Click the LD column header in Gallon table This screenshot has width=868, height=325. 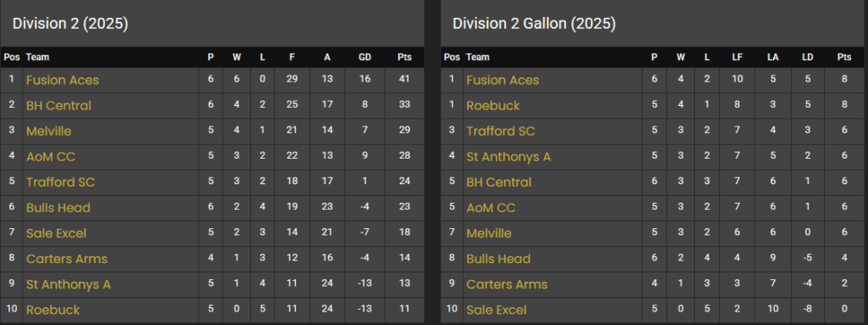pyautogui.click(x=808, y=57)
